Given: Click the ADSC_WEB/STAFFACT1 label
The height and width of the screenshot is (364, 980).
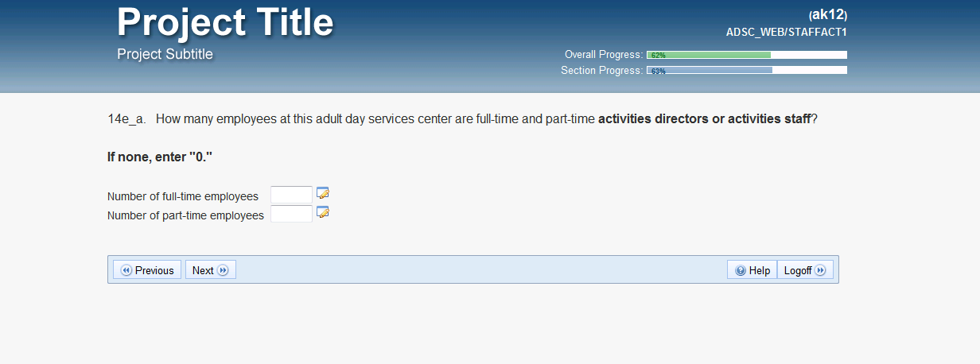Looking at the screenshot, I should tap(786, 33).
